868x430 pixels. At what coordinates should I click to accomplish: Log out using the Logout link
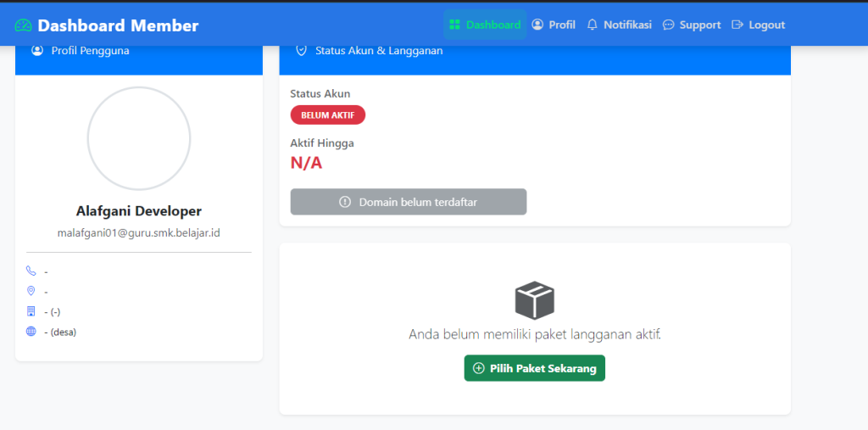coord(759,25)
